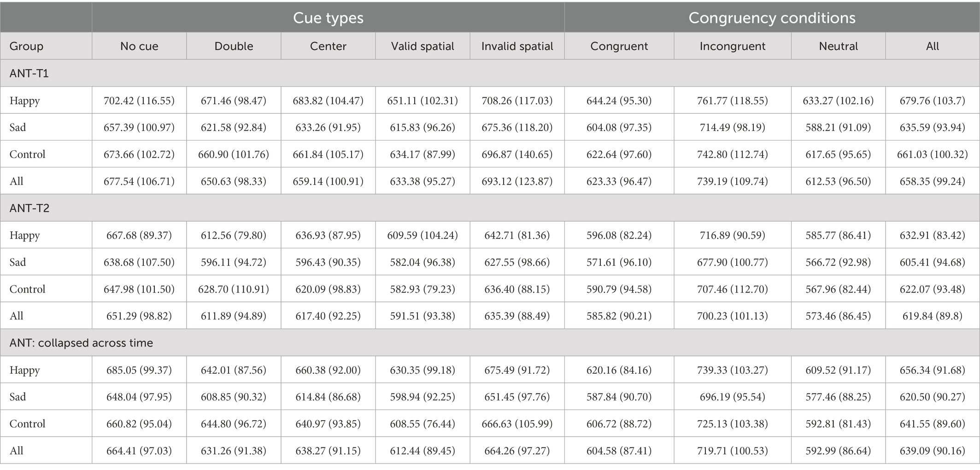The height and width of the screenshot is (470, 980).
Task: Select cell 661.03 (100.32)
Action: click(932, 154)
